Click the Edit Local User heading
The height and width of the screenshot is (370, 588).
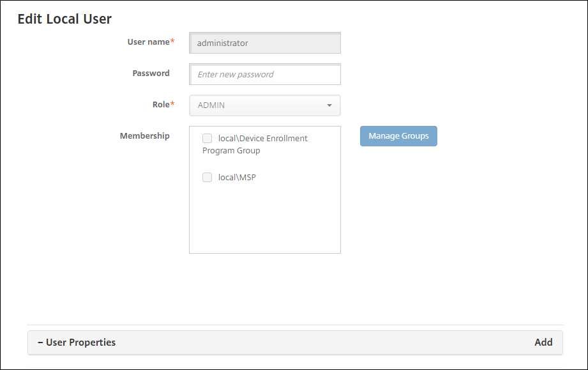coord(64,19)
